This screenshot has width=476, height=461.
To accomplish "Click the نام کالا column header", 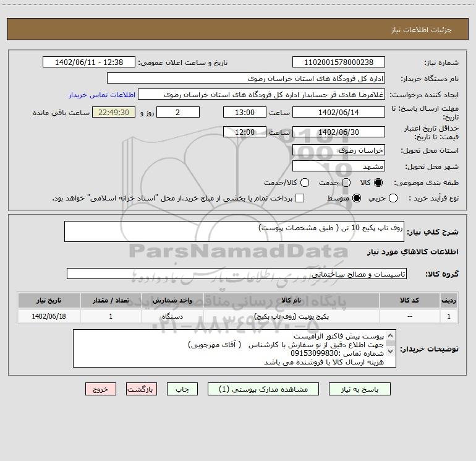I will click(x=291, y=300).
